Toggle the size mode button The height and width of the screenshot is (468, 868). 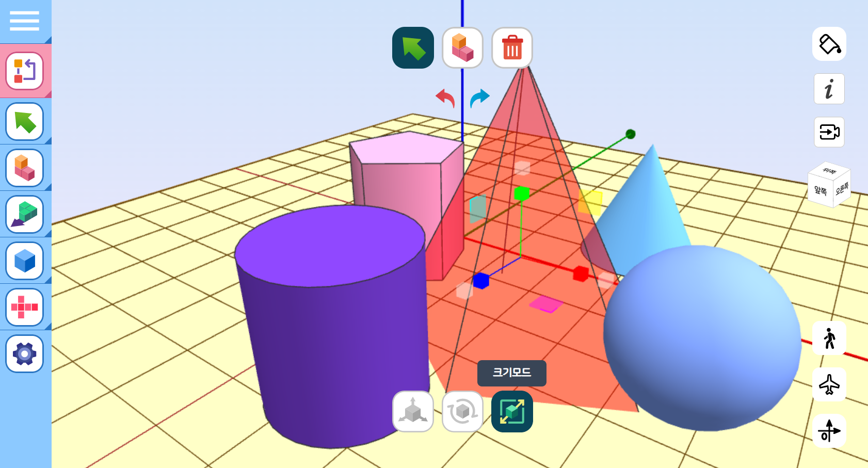coord(512,411)
